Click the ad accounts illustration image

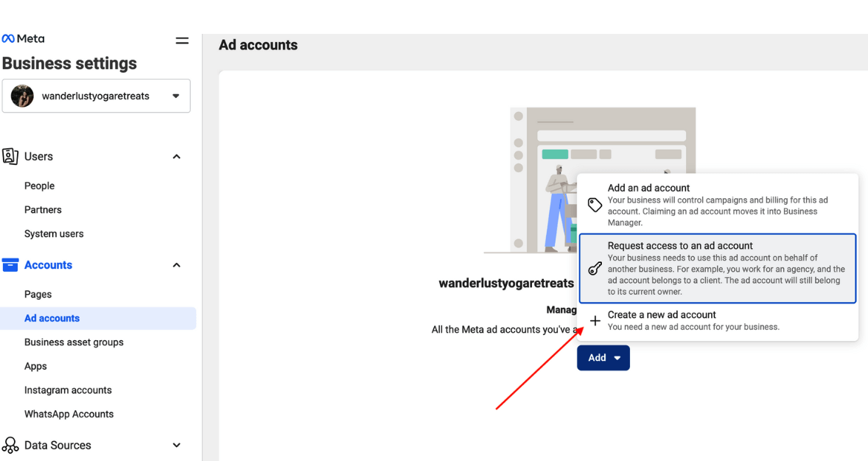(x=589, y=180)
